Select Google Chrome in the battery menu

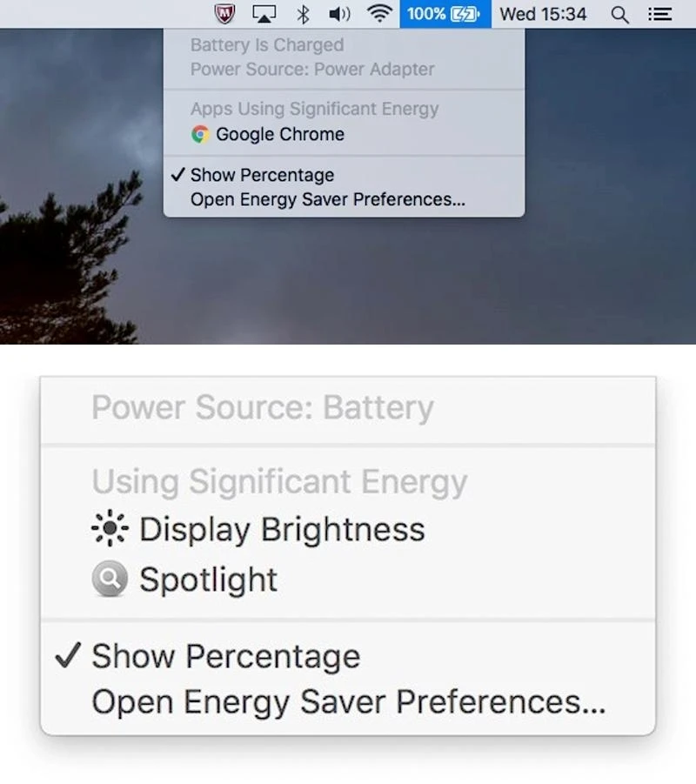point(268,134)
